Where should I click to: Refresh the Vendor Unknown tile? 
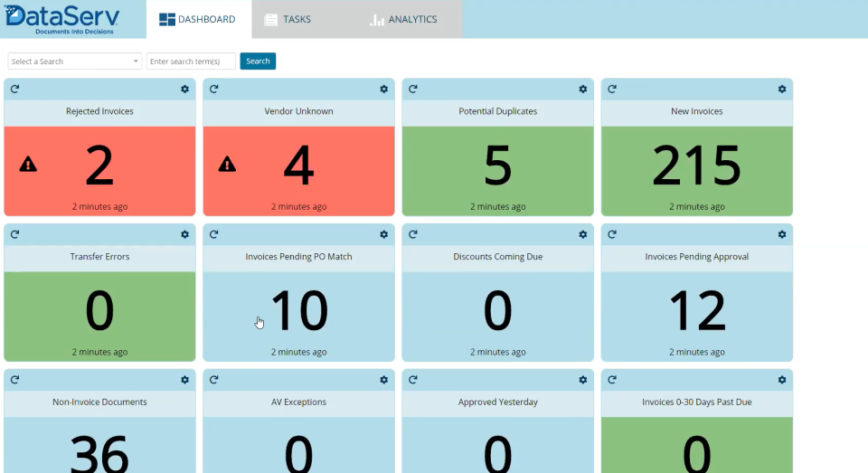tap(213, 89)
